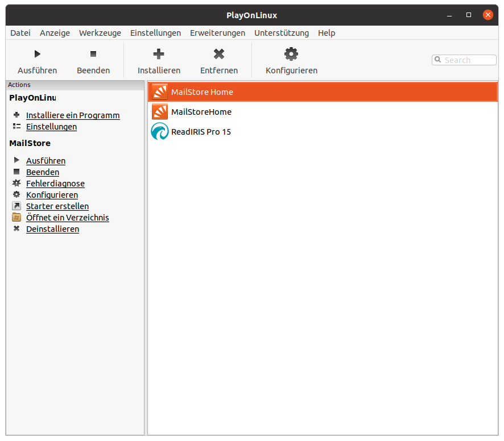This screenshot has width=504, height=441.
Task: Open Konfigurieren via the toolbar gear icon
Action: [291, 55]
